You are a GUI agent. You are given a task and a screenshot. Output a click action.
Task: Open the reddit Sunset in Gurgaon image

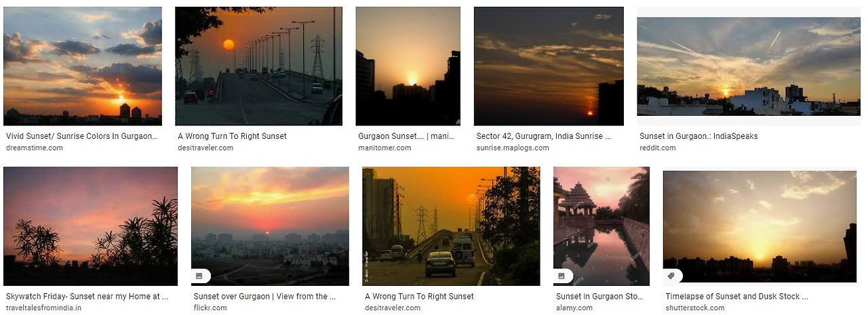[749, 66]
